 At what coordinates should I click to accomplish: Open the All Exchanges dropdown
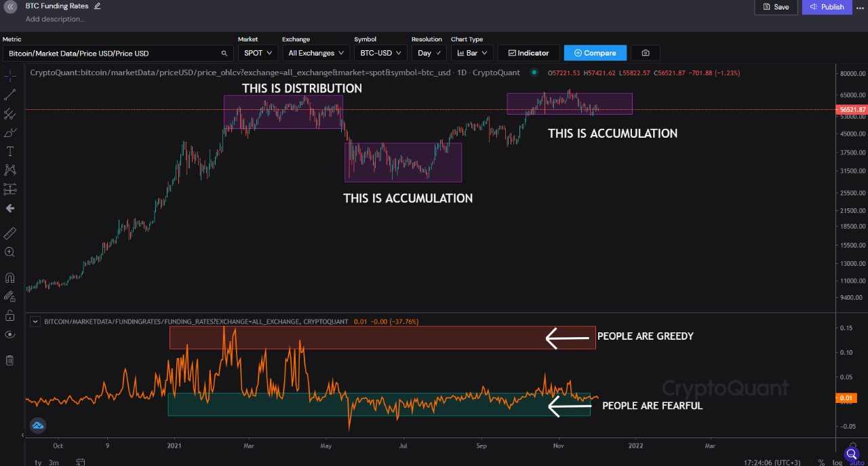pyautogui.click(x=315, y=52)
